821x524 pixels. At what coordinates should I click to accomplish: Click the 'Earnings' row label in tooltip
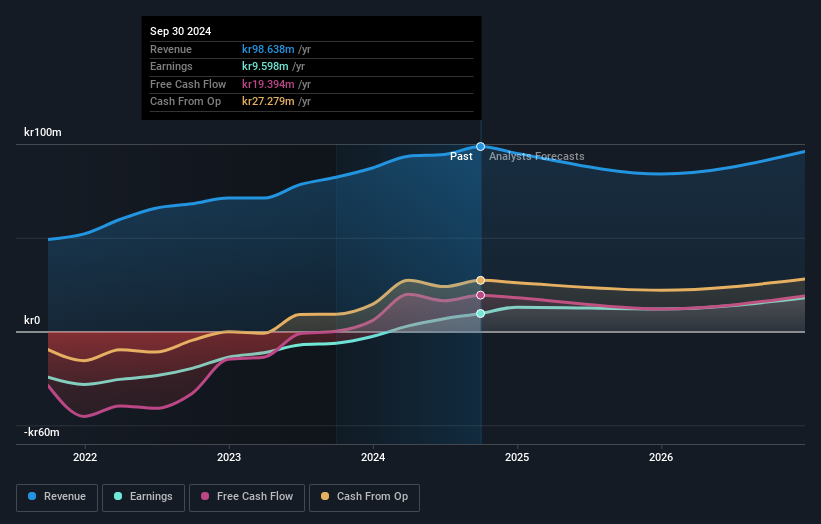[x=171, y=66]
